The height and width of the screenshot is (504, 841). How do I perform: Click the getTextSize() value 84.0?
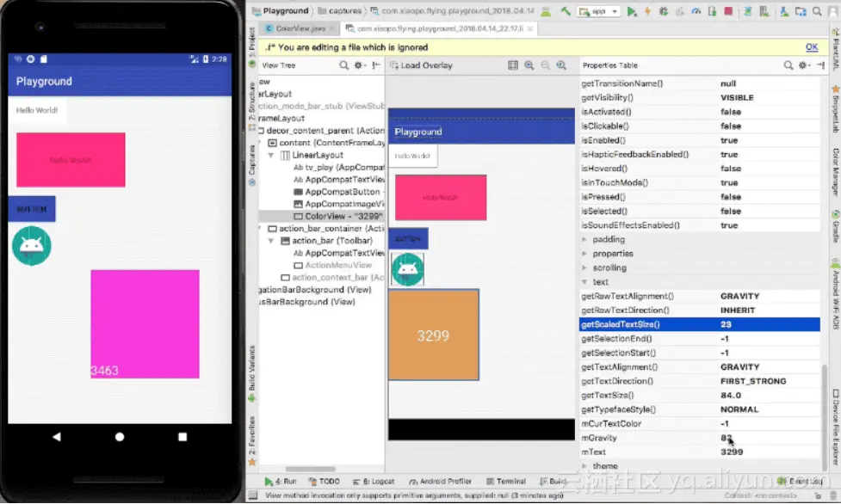coord(731,395)
